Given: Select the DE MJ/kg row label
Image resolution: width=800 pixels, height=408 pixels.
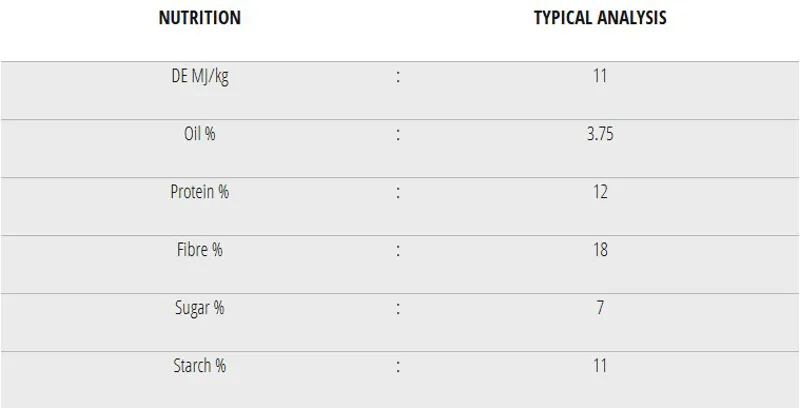Looking at the screenshot, I should pos(199,76).
